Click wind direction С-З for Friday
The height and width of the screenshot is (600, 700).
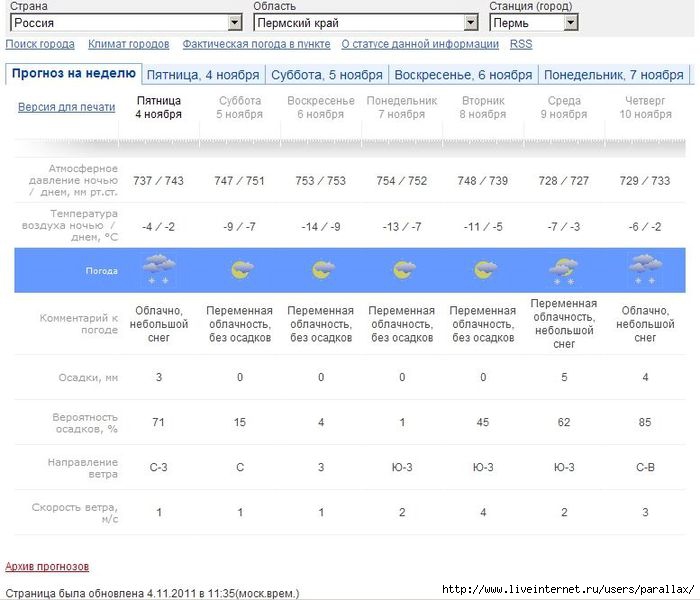[x=158, y=467]
